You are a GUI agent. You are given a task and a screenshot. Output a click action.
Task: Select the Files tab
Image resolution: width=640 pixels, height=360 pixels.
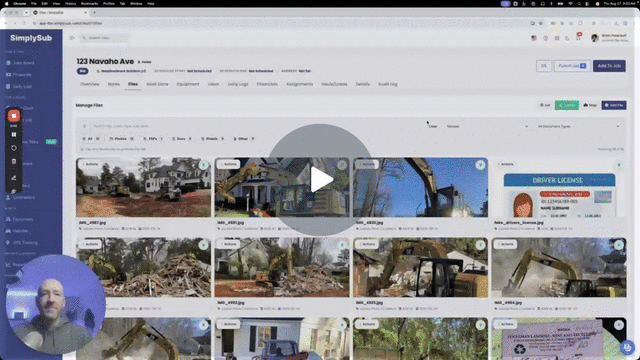133,84
